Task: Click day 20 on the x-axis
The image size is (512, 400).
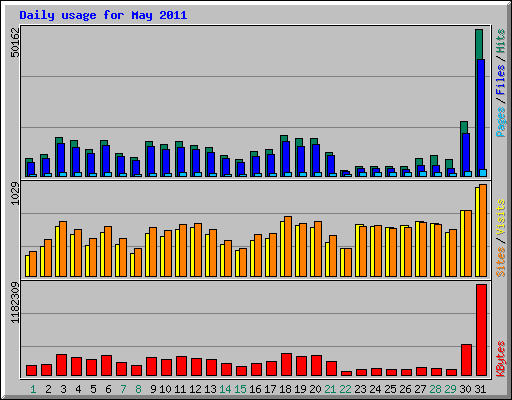Action: [x=315, y=389]
